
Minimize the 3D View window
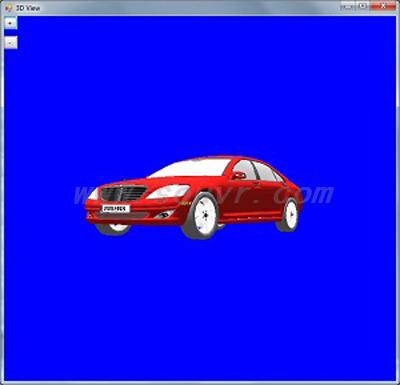(x=348, y=6)
